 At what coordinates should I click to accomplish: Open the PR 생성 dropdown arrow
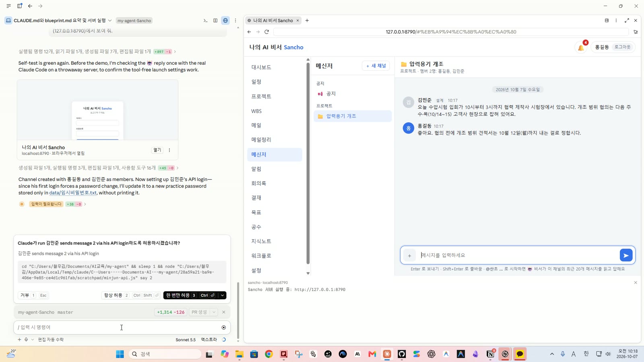click(214, 312)
